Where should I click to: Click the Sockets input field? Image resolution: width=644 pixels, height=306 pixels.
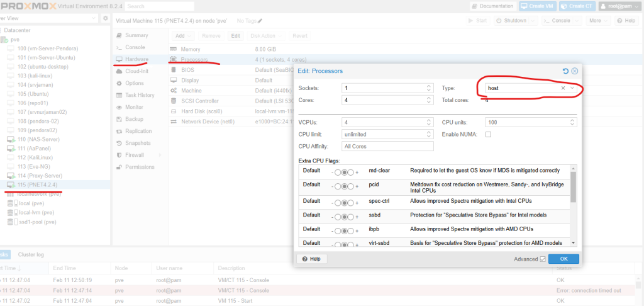click(x=382, y=88)
